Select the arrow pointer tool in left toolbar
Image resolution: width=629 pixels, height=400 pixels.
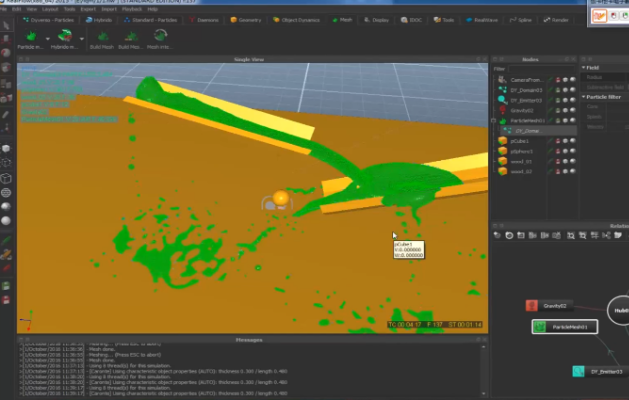(6, 26)
